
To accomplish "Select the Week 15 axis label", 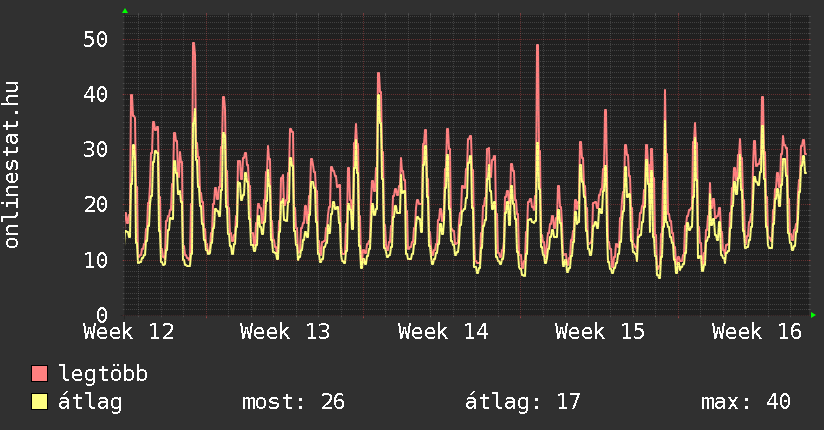I will [x=600, y=332].
